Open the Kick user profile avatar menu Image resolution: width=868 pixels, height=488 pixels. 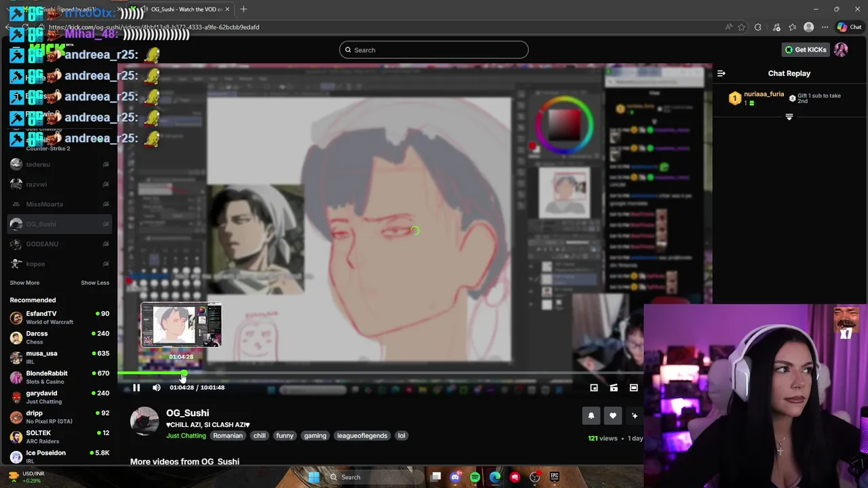pos(841,49)
